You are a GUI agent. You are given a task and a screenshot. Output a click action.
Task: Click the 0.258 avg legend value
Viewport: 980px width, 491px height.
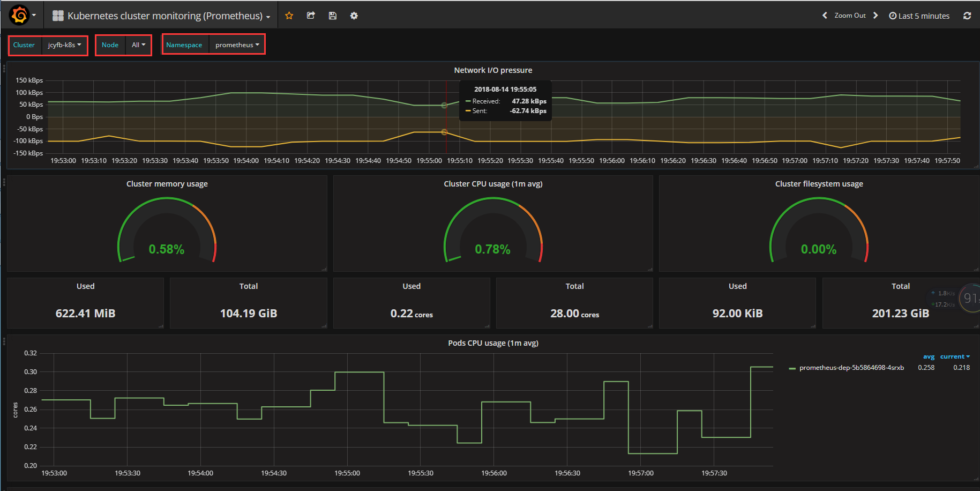coord(926,368)
